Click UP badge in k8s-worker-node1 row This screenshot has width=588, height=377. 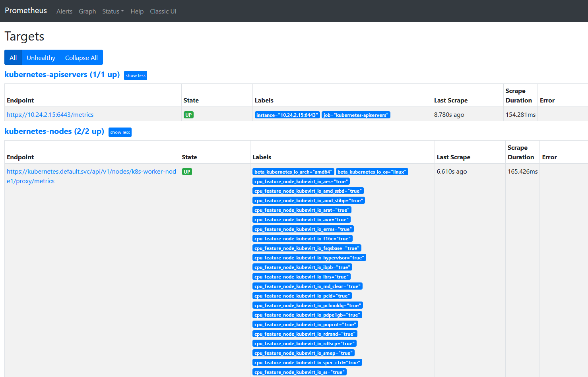[x=187, y=172]
